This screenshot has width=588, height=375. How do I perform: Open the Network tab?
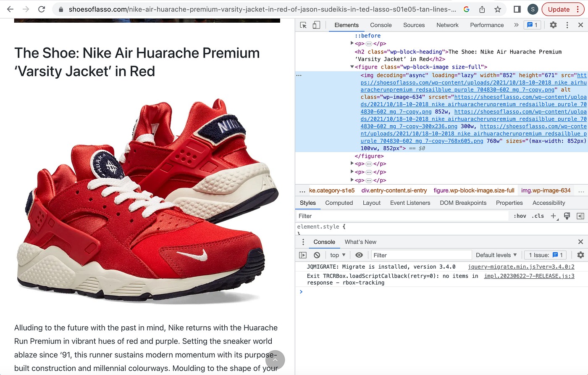[447, 25]
